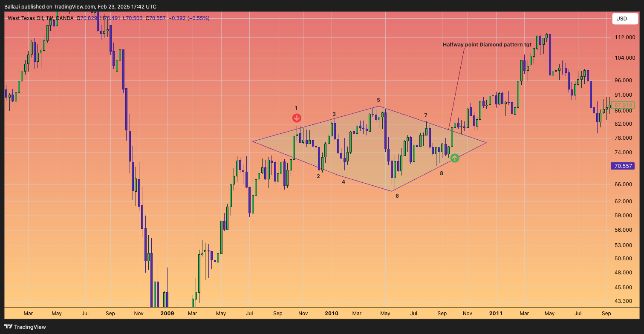This screenshot has width=644, height=334.
Task: Click the 43.300 price axis label
Action: (624, 301)
